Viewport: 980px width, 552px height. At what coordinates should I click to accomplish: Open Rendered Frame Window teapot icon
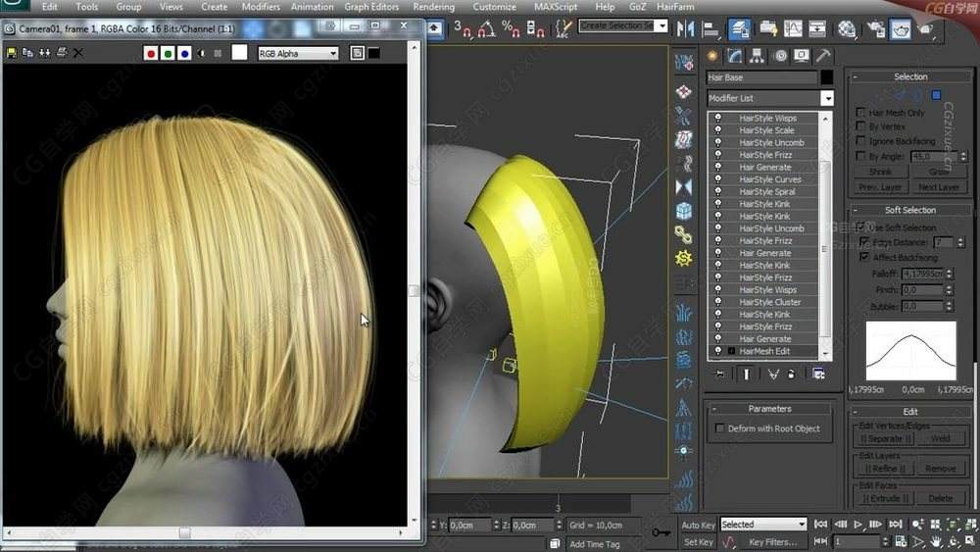tap(901, 28)
